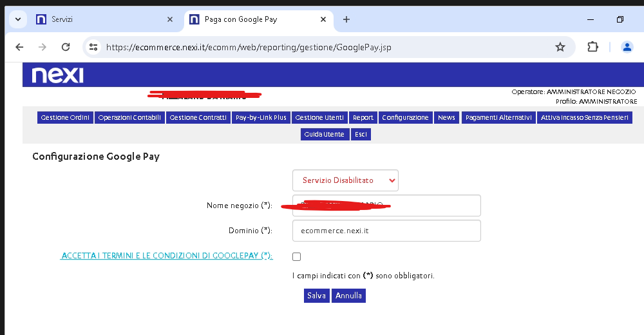Click Attiva Incasso Senza Pensieri
644x335 pixels.
click(x=585, y=117)
